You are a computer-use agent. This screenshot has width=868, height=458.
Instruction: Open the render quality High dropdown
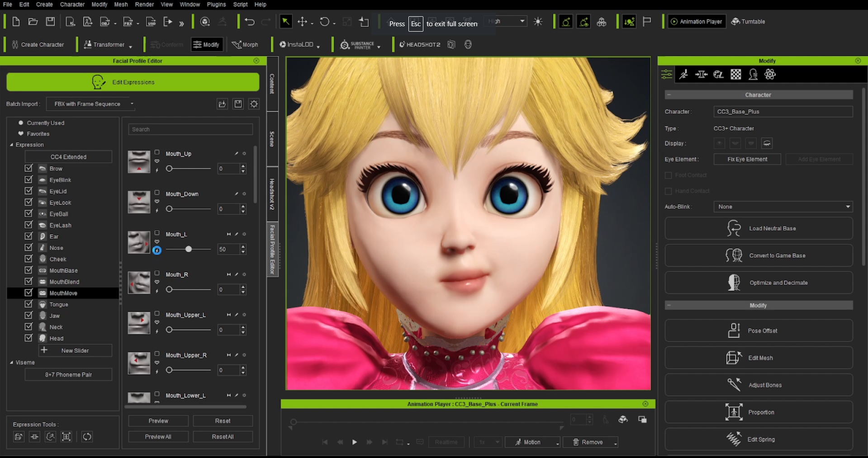[x=507, y=21]
